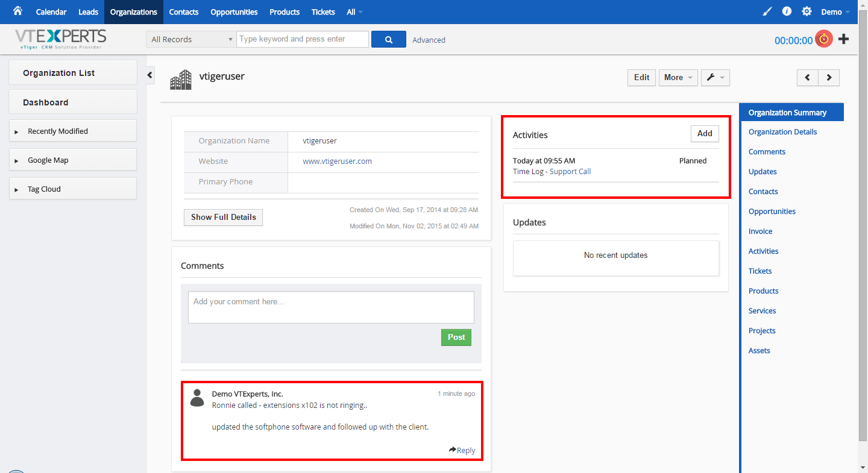Open Contacts related tab in right panel
The width and height of the screenshot is (868, 473).
coord(763,192)
